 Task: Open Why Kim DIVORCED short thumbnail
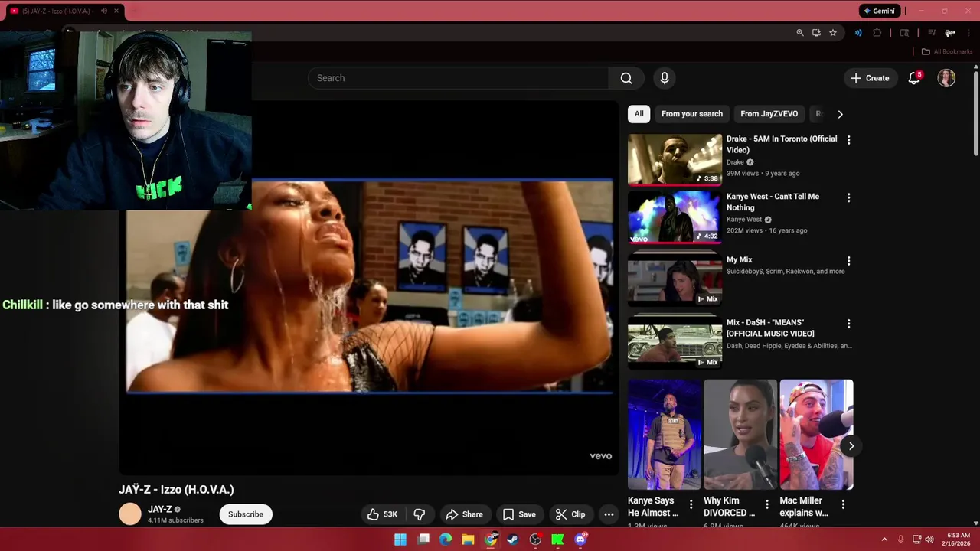[740, 435]
